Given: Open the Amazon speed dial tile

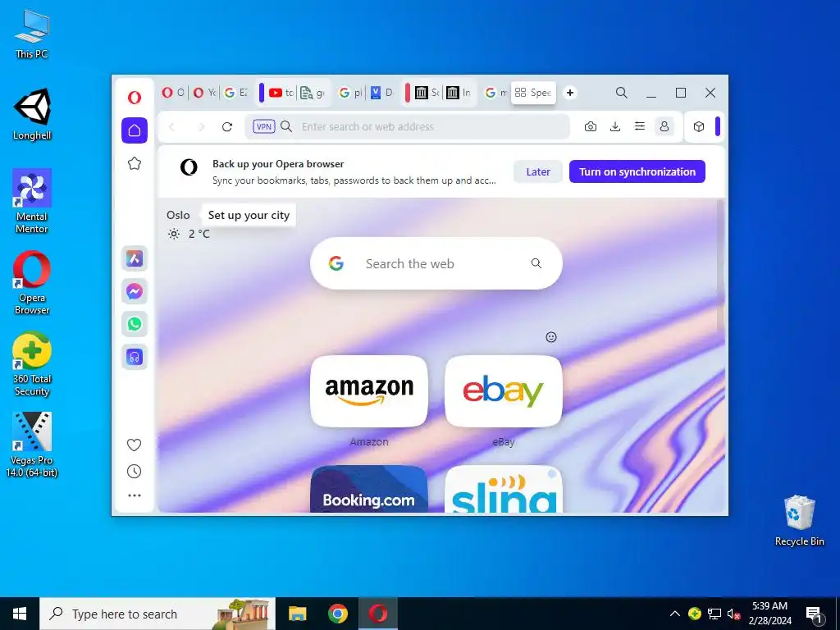Looking at the screenshot, I should pyautogui.click(x=369, y=391).
